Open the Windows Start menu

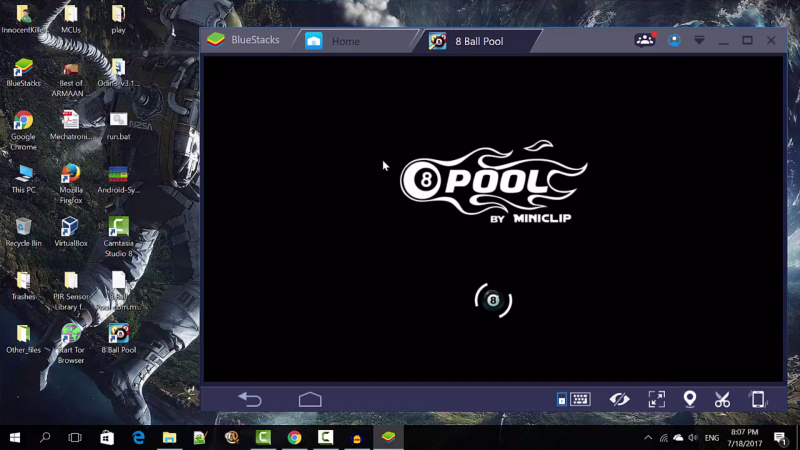(x=15, y=438)
